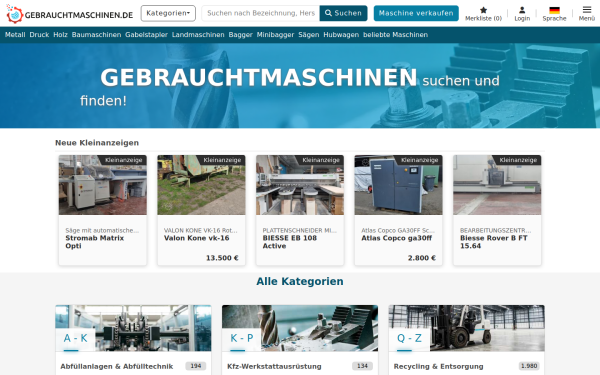Open the Holz category link

pos(60,35)
